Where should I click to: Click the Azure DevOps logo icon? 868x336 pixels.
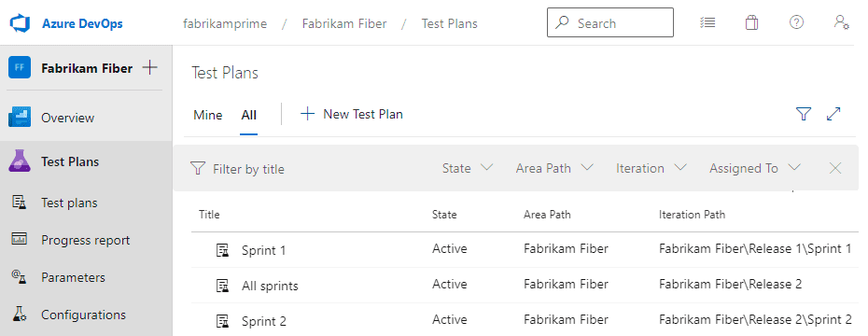(x=20, y=23)
